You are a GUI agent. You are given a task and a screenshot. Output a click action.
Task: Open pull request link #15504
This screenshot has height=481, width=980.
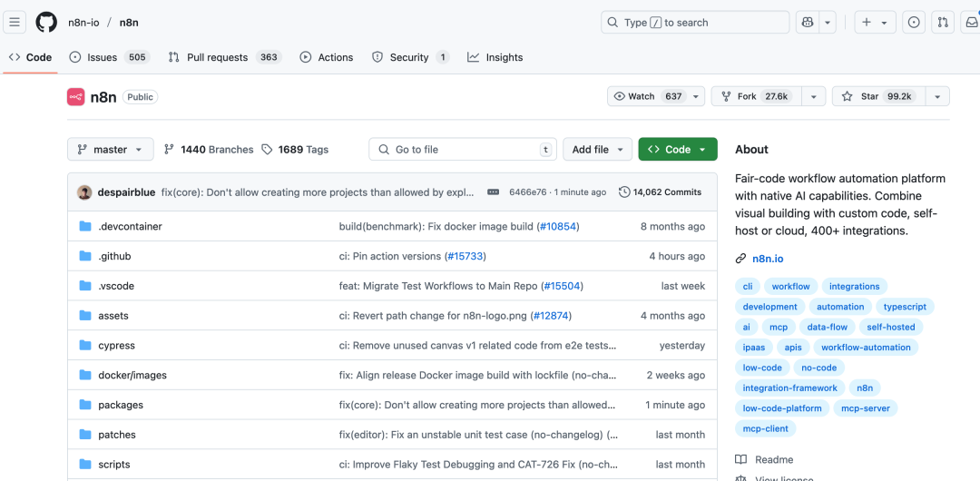coord(562,286)
